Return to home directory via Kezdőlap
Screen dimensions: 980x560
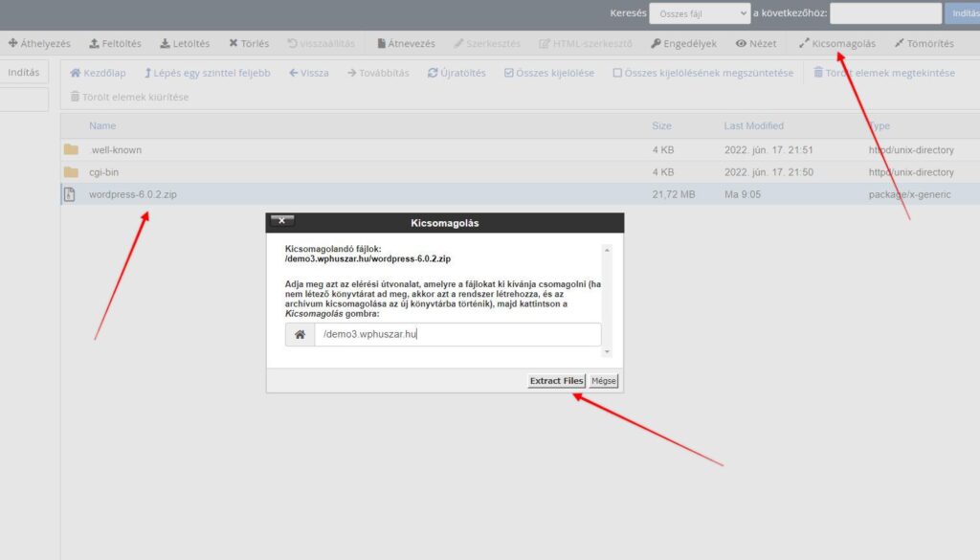pos(100,73)
